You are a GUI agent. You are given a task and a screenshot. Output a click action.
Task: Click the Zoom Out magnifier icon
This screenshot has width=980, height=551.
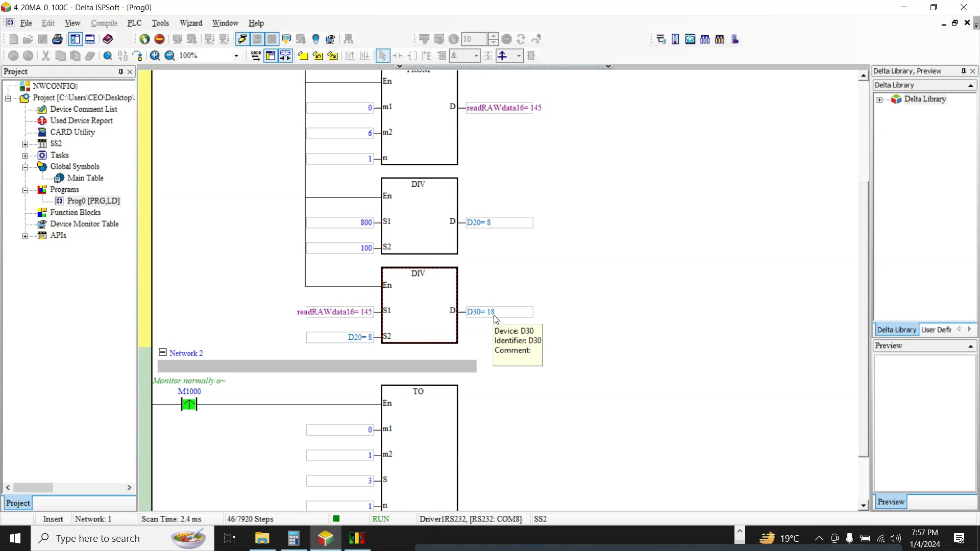click(x=170, y=56)
